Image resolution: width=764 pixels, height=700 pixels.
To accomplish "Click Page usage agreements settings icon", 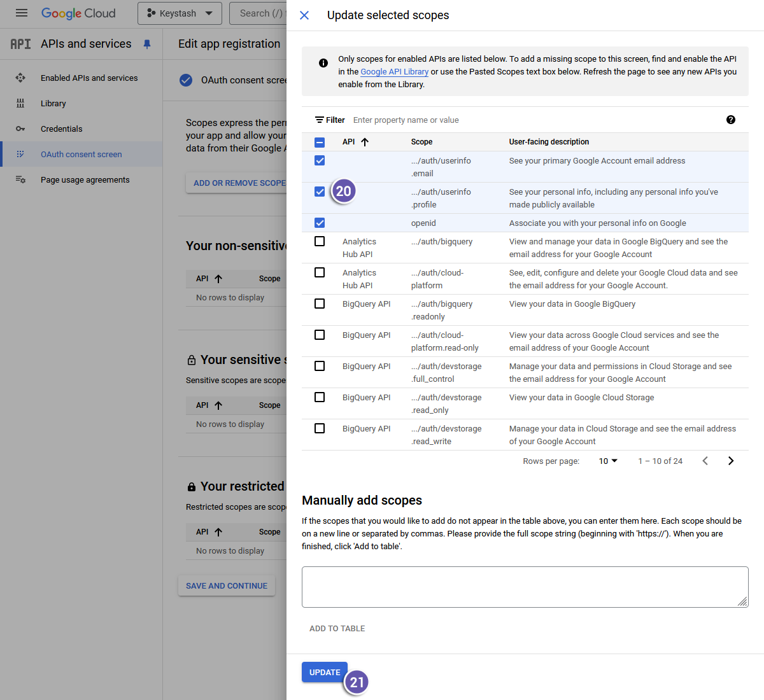I will point(20,179).
